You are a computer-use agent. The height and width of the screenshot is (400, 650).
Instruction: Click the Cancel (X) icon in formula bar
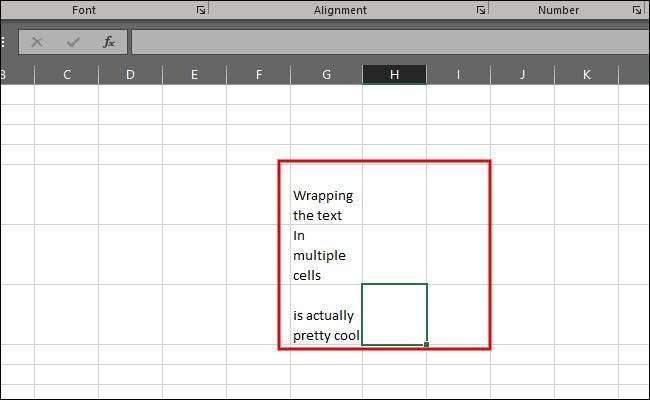(x=37, y=42)
